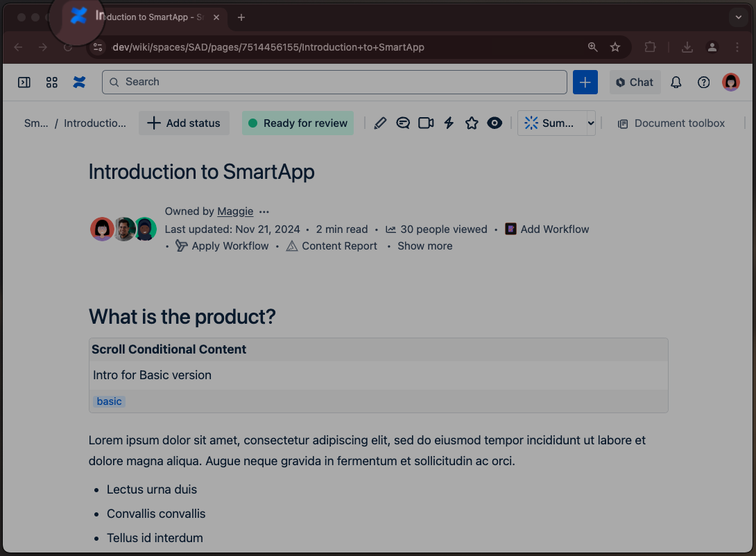
Task: Open the Document toolbox menu
Action: point(670,123)
